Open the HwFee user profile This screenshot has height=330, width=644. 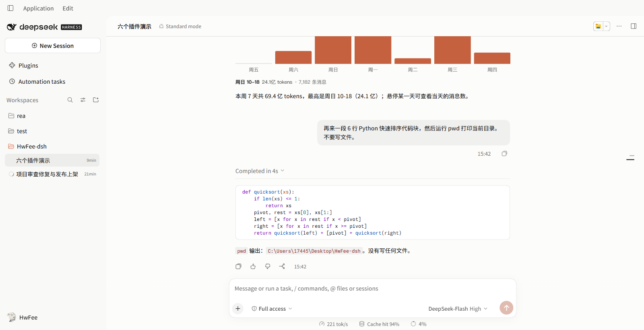(x=23, y=318)
